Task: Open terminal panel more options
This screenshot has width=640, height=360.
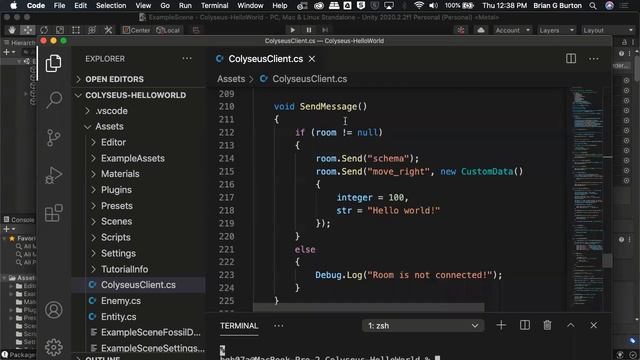Action: (279, 326)
